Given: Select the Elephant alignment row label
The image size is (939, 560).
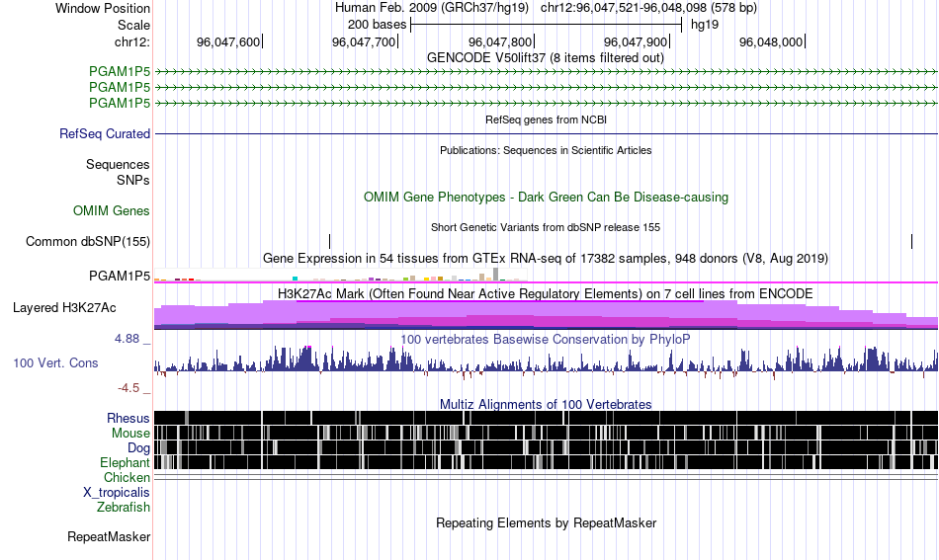Looking at the screenshot, I should click(x=125, y=462).
